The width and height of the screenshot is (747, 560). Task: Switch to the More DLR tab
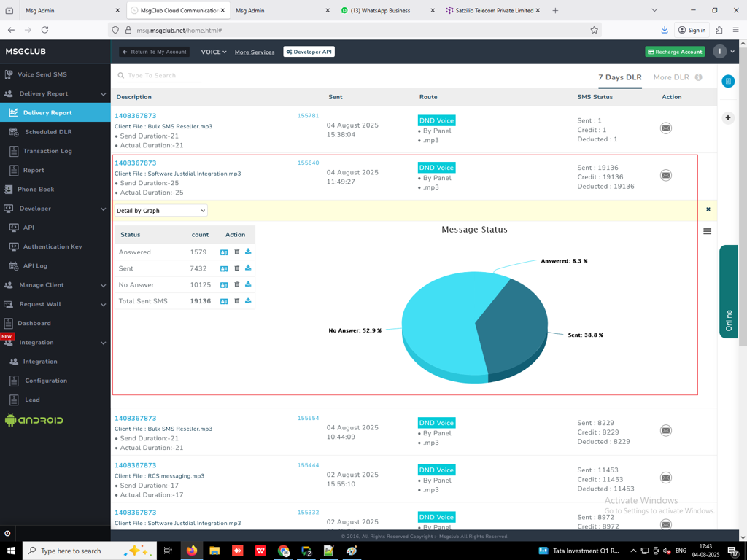[x=671, y=77]
